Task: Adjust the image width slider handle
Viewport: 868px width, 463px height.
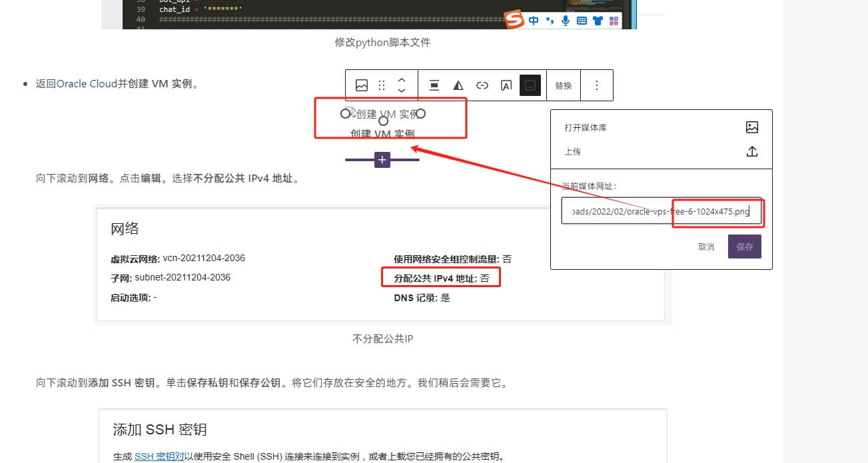Action: click(x=382, y=159)
